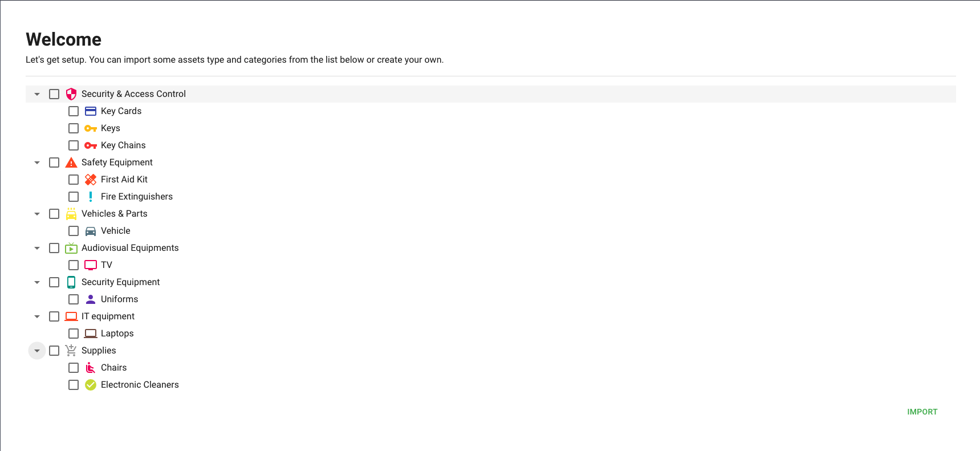
Task: Tick the Chairs checkbox
Action: point(74,368)
